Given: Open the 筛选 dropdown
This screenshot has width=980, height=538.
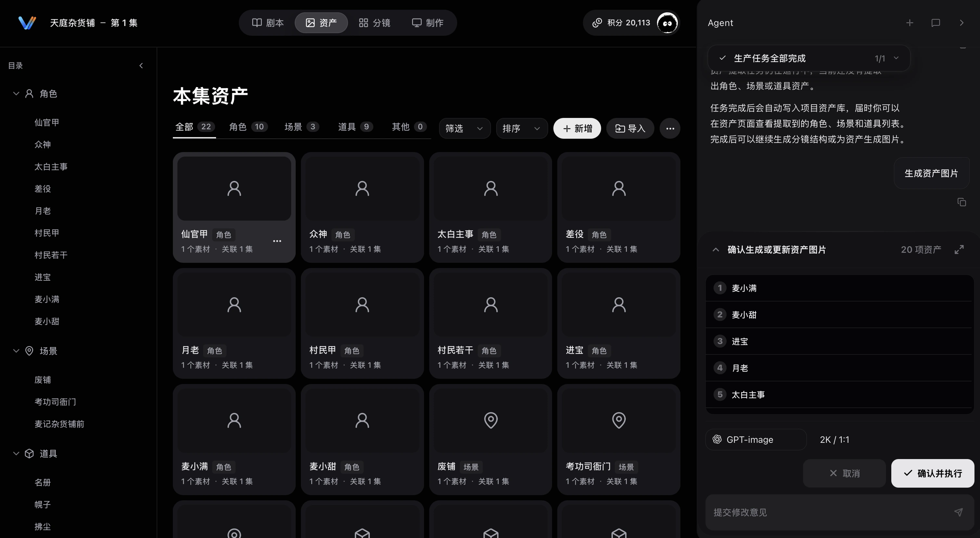Looking at the screenshot, I should pos(465,128).
